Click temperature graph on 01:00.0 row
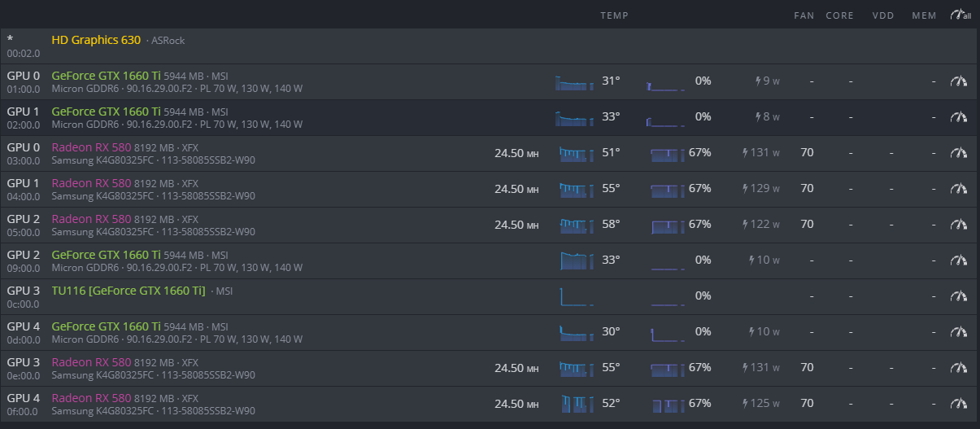Screen dimensions: 980x429 coord(575,82)
